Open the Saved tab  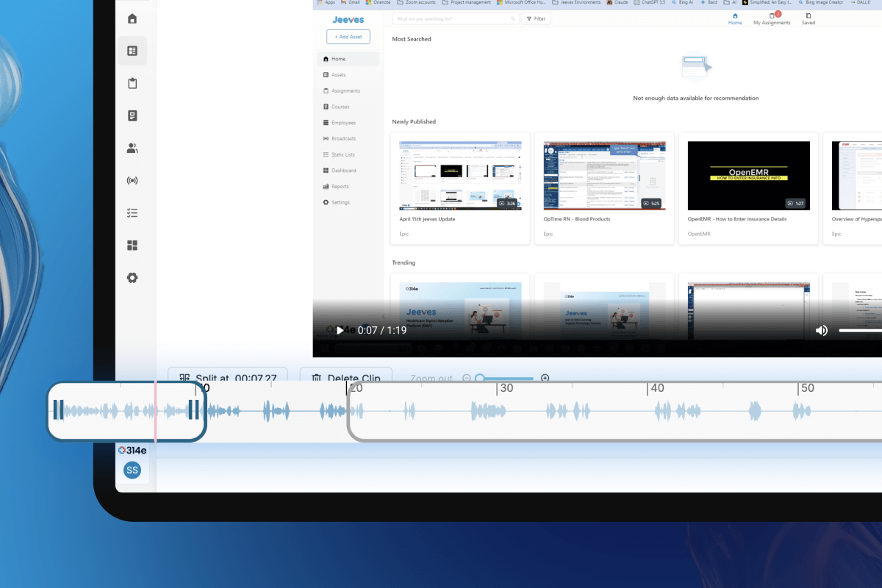pos(808,18)
